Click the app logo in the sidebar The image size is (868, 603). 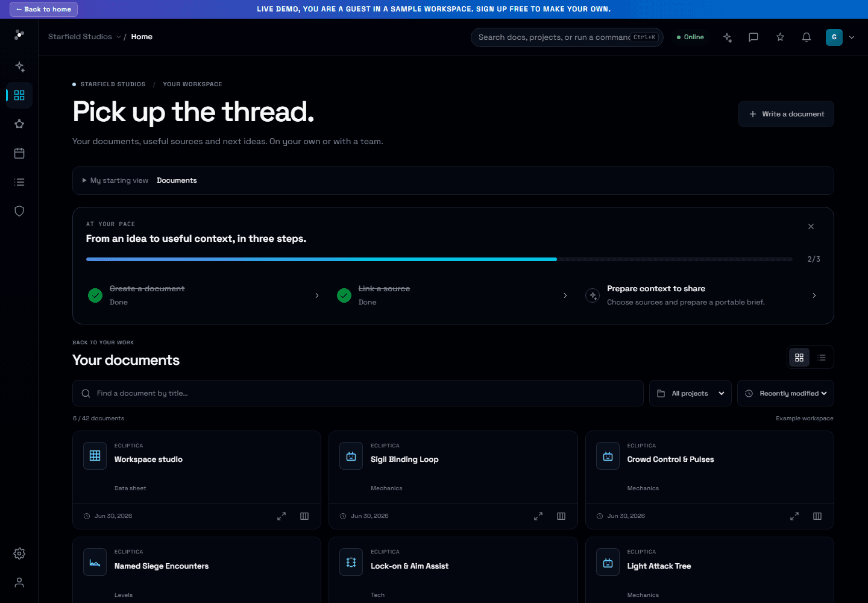(19, 35)
